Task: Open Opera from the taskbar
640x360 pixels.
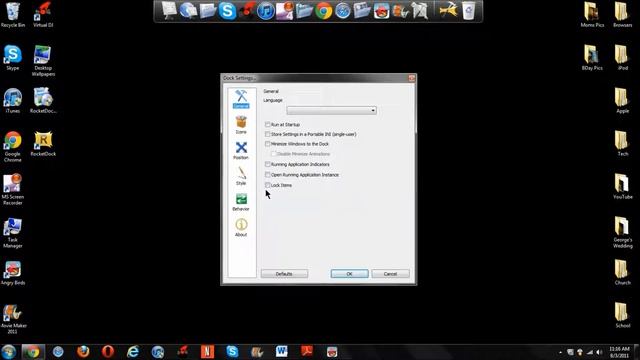Action: point(108,351)
